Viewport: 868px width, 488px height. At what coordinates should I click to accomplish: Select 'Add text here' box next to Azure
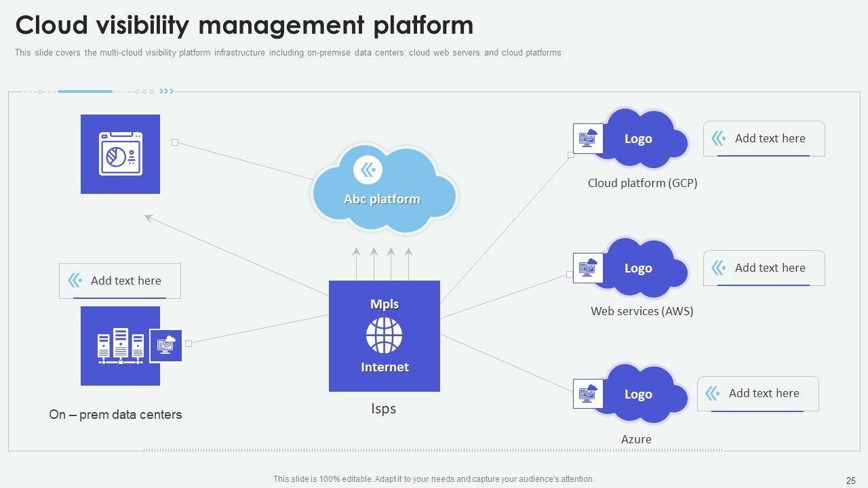pyautogui.click(x=757, y=394)
